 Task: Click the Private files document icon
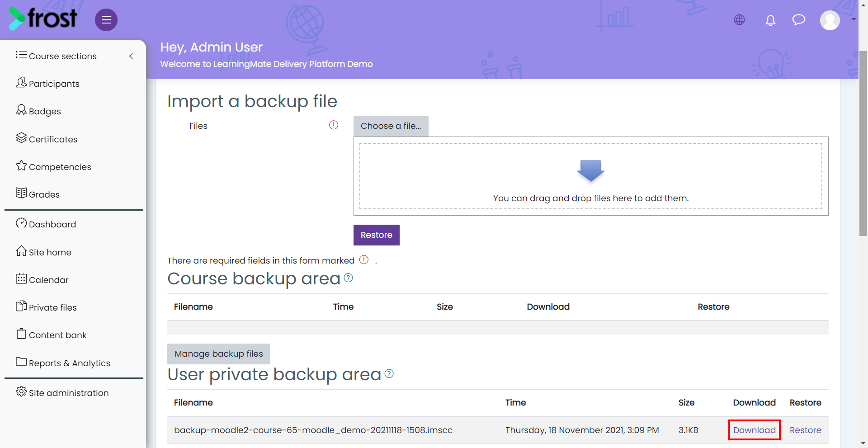(x=21, y=306)
